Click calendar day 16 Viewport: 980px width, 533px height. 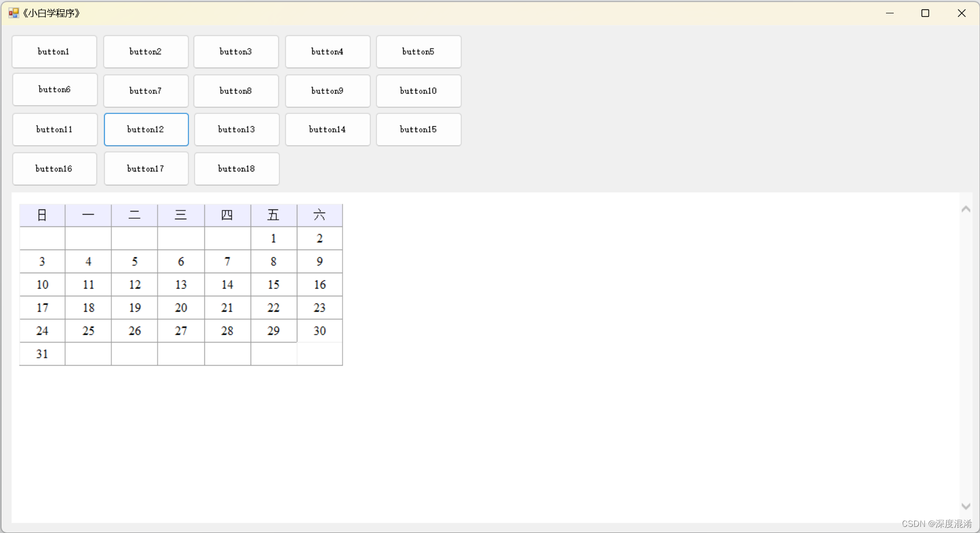tap(320, 284)
